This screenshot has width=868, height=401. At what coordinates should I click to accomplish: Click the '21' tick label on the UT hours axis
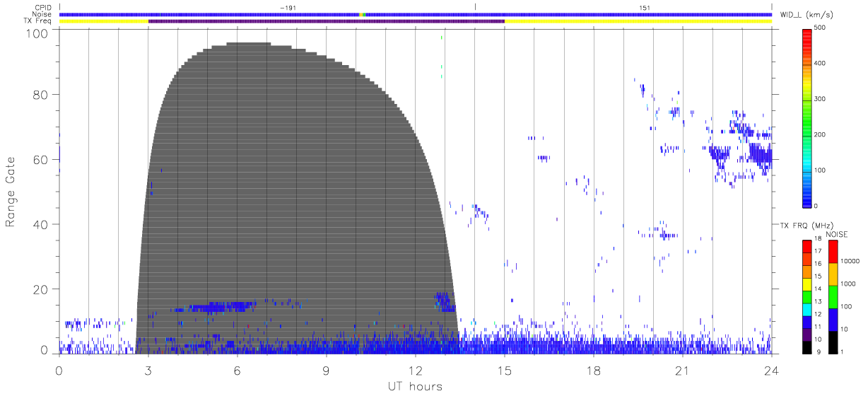coord(682,370)
